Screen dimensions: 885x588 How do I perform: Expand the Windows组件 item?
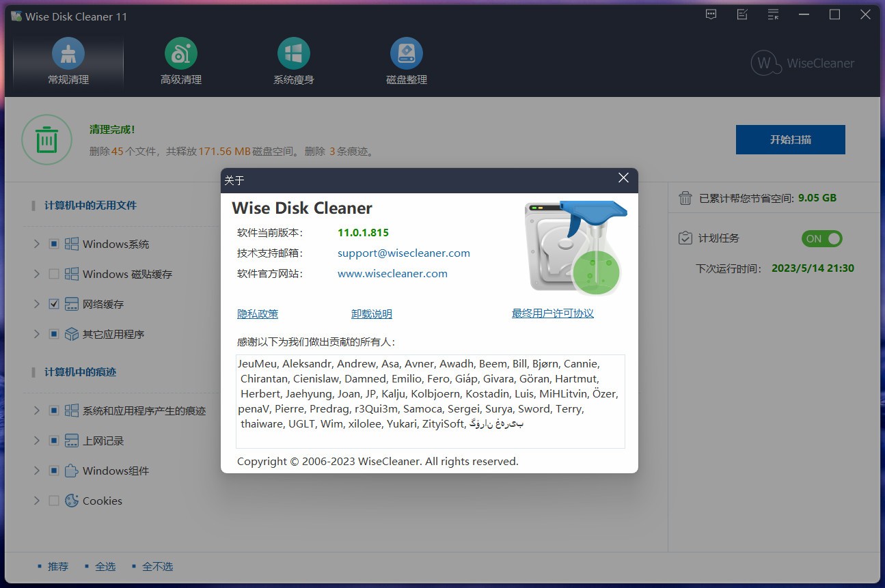[x=37, y=471]
